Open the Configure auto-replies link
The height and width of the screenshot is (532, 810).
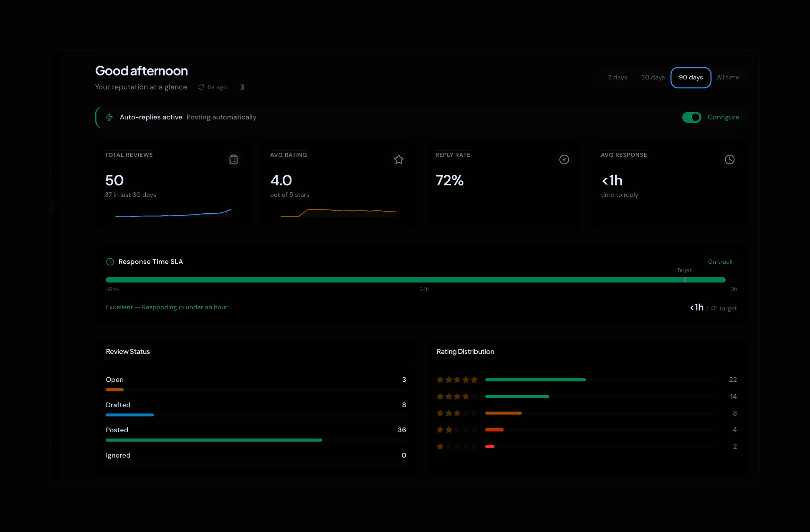(x=723, y=117)
